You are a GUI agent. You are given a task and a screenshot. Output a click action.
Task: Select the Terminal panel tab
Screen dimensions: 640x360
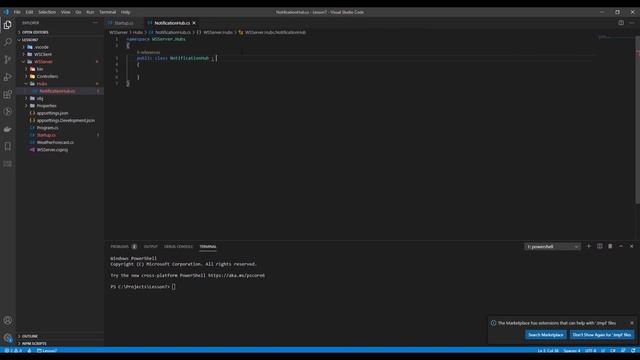coord(208,247)
